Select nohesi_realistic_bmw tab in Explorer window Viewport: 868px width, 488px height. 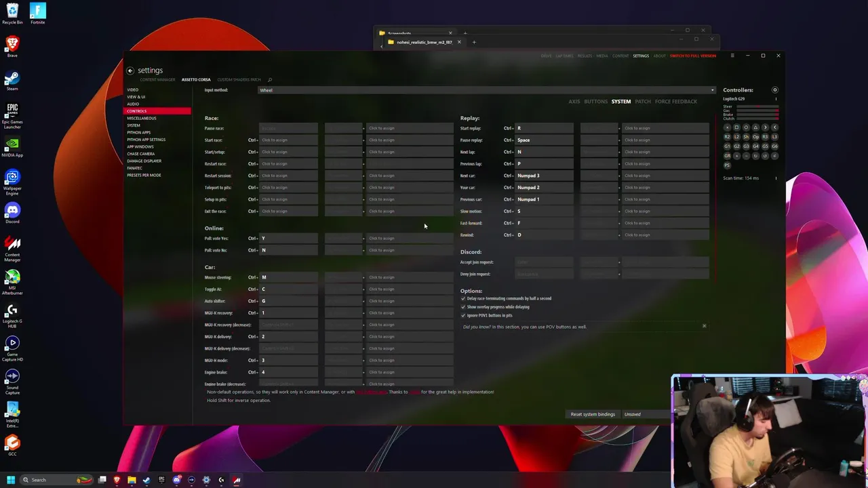coord(425,42)
